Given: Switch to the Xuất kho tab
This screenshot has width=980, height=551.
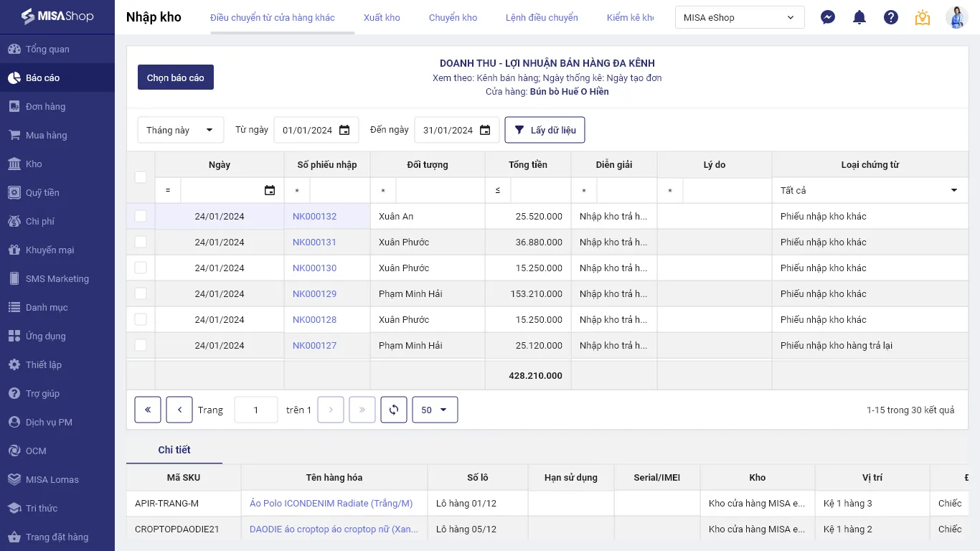Looking at the screenshot, I should (382, 17).
